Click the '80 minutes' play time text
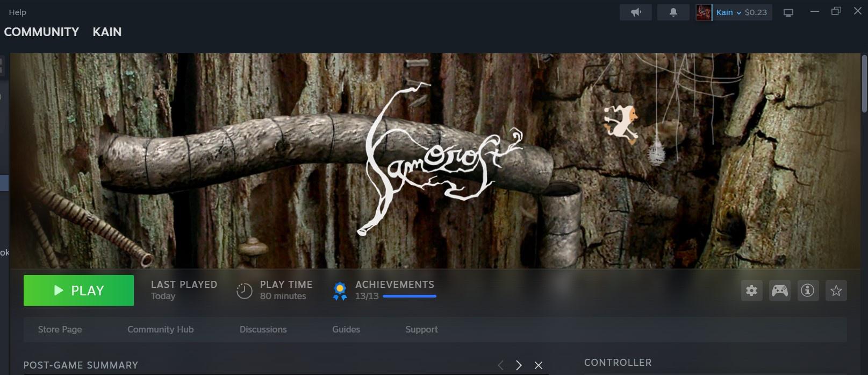Viewport: 868px width, 375px height. 283,296
